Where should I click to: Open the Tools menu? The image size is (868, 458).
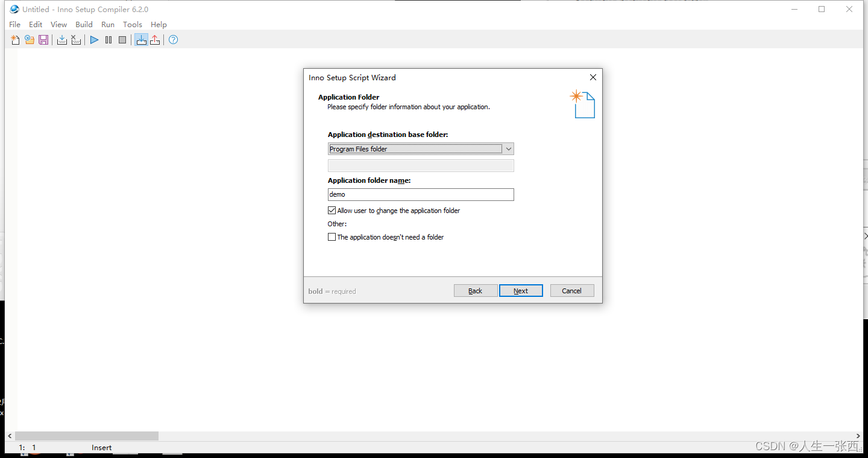tap(133, 24)
